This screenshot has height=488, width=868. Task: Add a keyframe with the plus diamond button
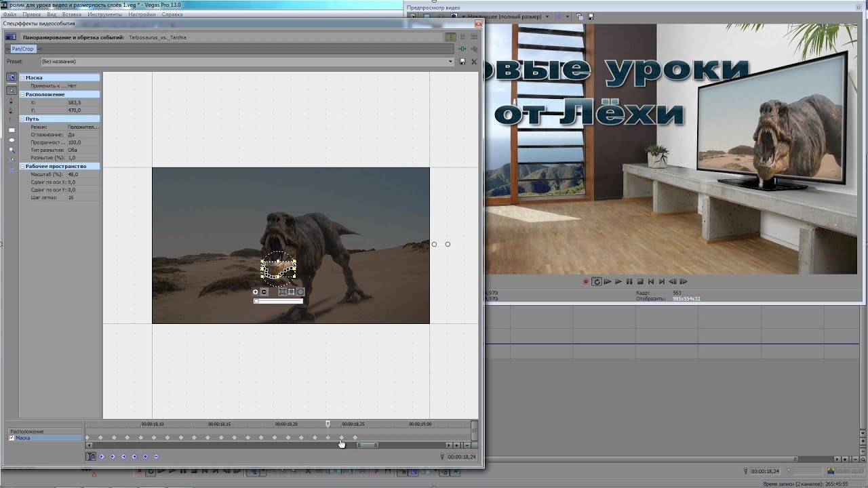pos(145,457)
